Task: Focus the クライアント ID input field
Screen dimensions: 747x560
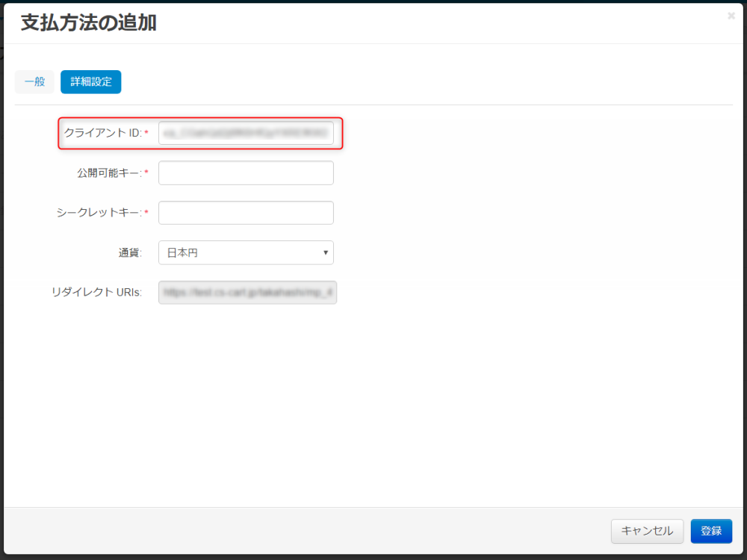Action: click(246, 133)
